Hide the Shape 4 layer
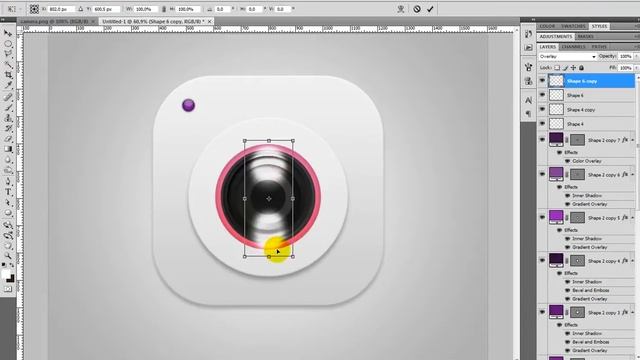The width and height of the screenshot is (640, 360). pos(542,123)
